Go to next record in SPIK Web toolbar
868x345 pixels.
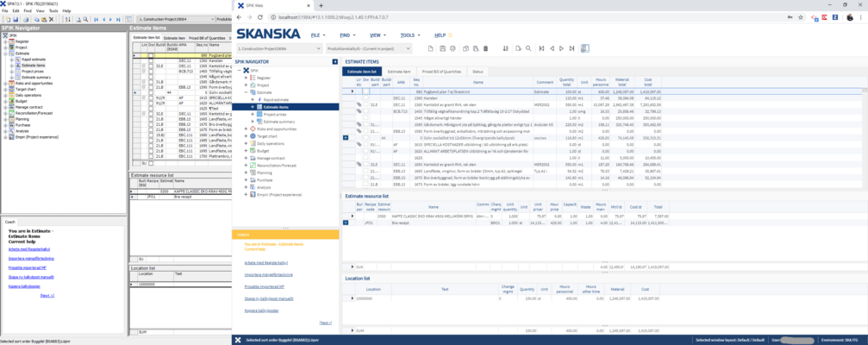(x=561, y=49)
